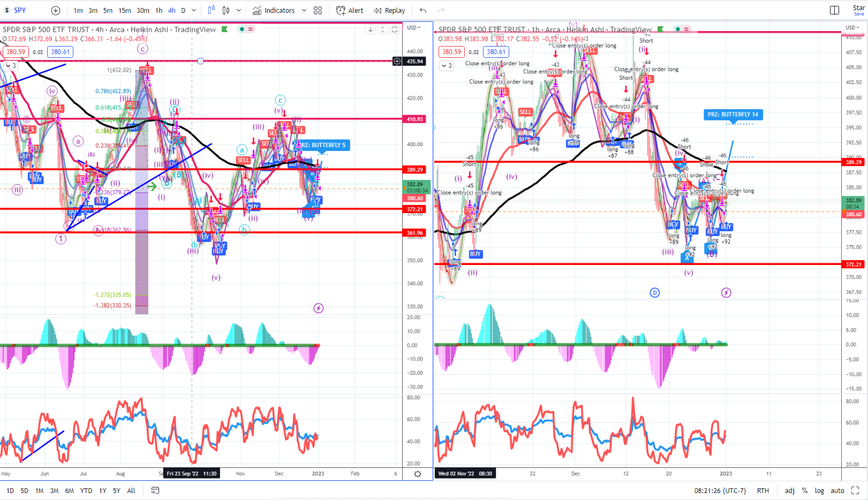
Task: Set date range to 3M
Action: pyautogui.click(x=54, y=490)
